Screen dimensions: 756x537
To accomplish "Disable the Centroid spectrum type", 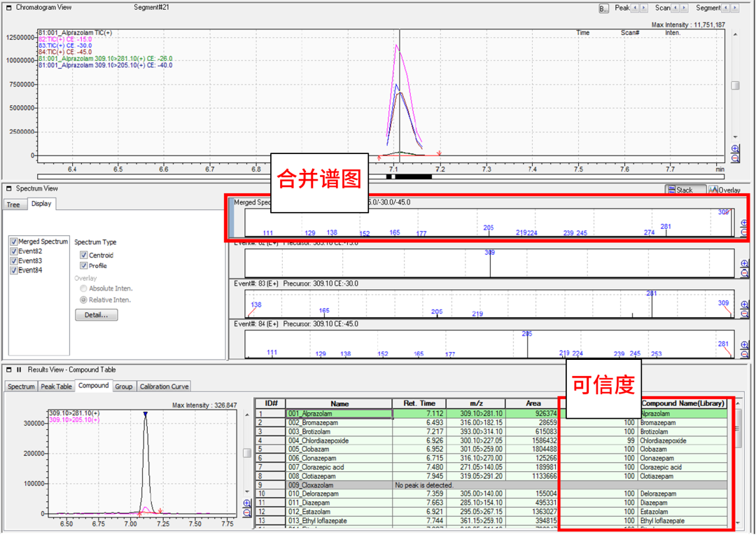I will tap(84, 256).
